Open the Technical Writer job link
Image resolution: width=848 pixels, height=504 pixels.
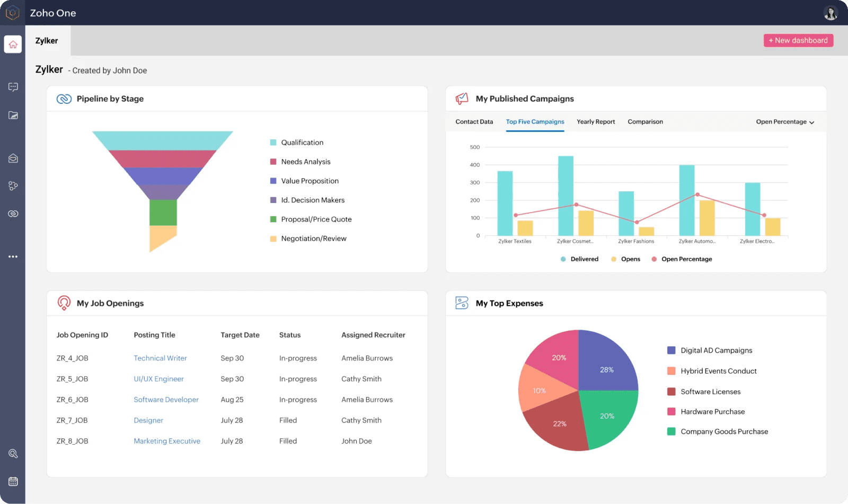(x=160, y=358)
